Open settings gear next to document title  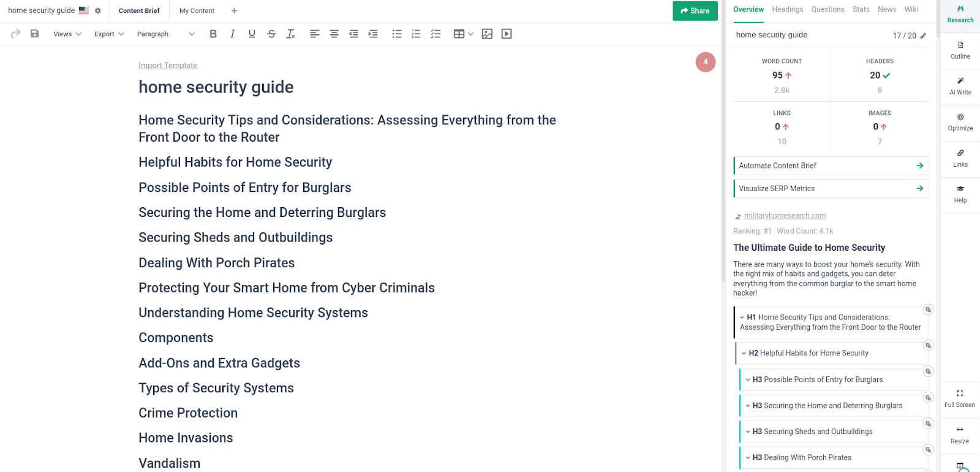tap(97, 10)
